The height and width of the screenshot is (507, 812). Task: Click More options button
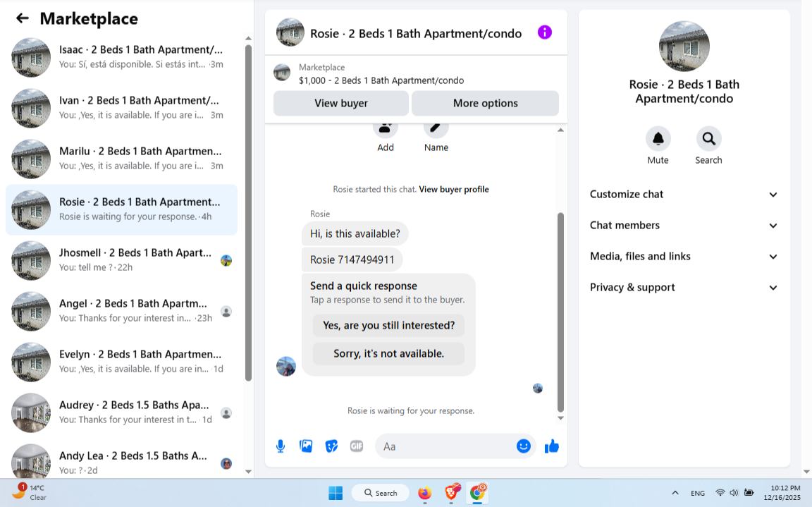(x=485, y=103)
